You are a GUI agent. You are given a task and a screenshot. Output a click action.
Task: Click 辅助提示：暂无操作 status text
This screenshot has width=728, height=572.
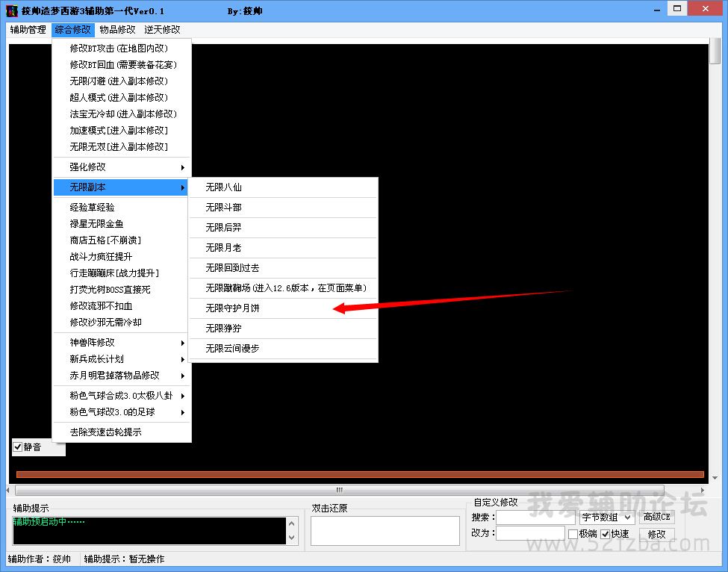[124, 559]
